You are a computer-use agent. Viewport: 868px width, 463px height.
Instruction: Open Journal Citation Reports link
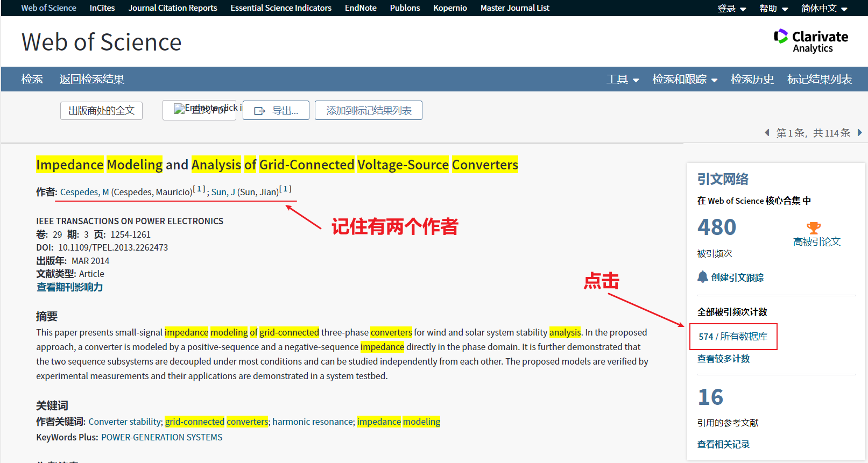click(173, 8)
